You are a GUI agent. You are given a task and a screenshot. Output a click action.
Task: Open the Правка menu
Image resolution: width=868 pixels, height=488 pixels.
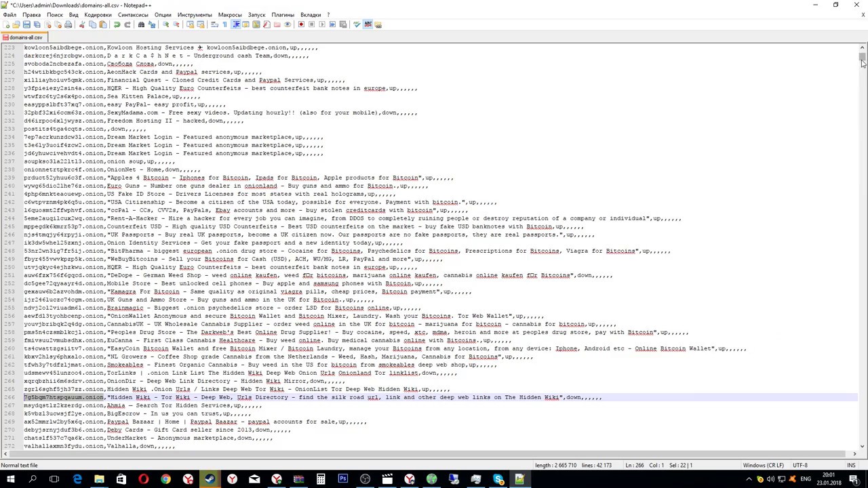point(31,15)
